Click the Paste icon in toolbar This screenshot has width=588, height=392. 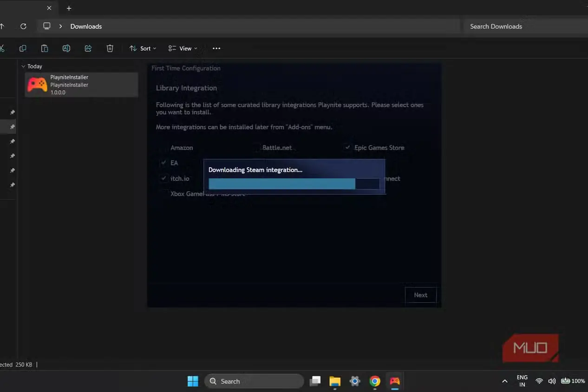pyautogui.click(x=45, y=48)
